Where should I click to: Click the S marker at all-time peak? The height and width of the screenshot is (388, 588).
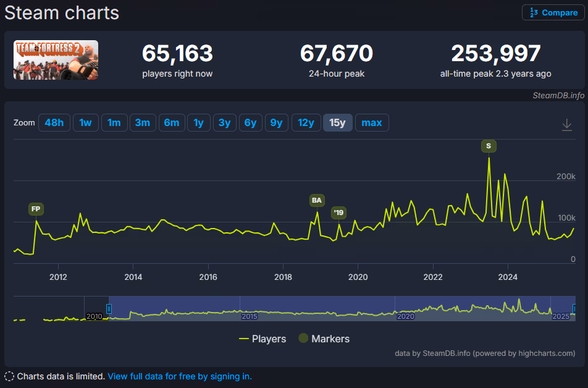[x=489, y=146]
